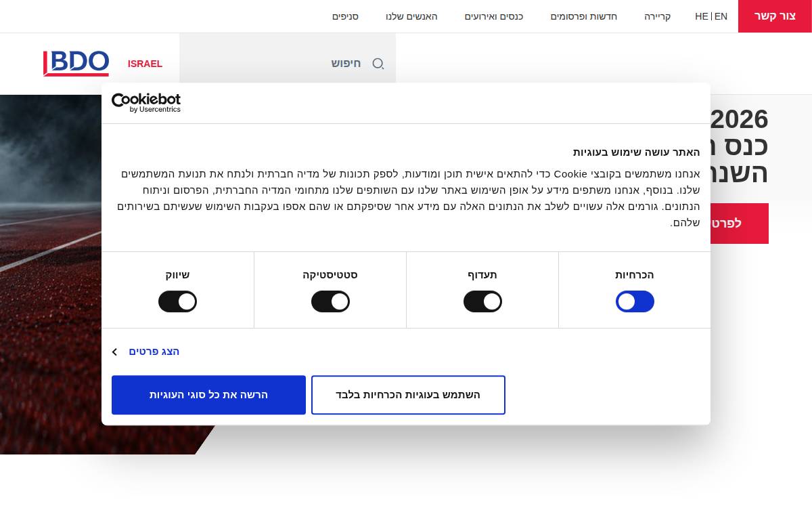Image resolution: width=812 pixels, height=508 pixels.
Task: Click the הכרחיות category label
Action: click(635, 275)
